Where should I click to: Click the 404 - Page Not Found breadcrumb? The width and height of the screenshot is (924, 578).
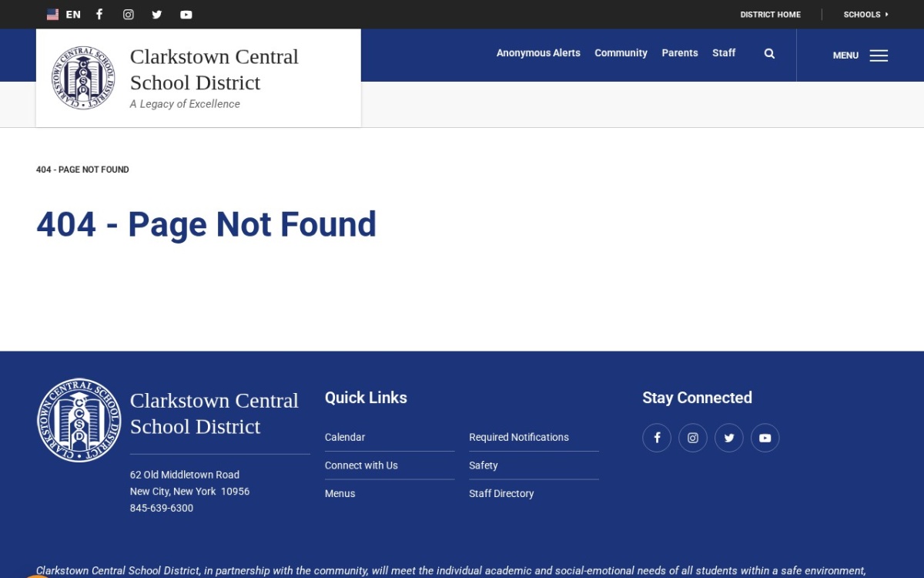82,170
